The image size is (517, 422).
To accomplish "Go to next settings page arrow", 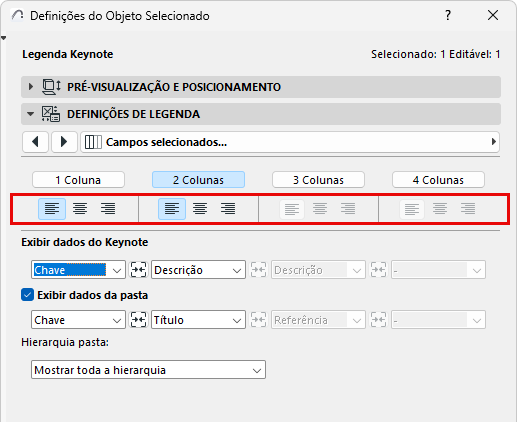I will (64, 142).
